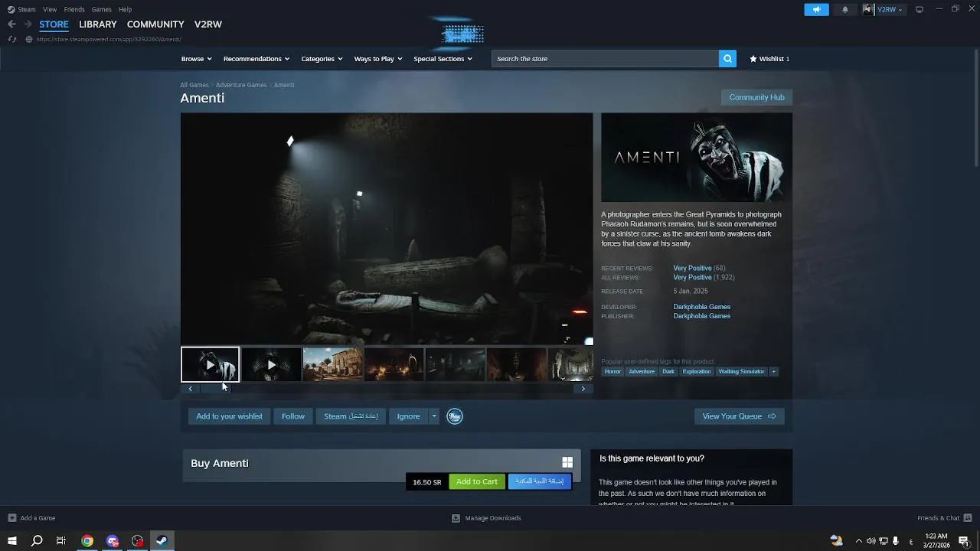Open Windows search from the taskbar
This screenshot has height=551, width=980.
pyautogui.click(x=37, y=541)
